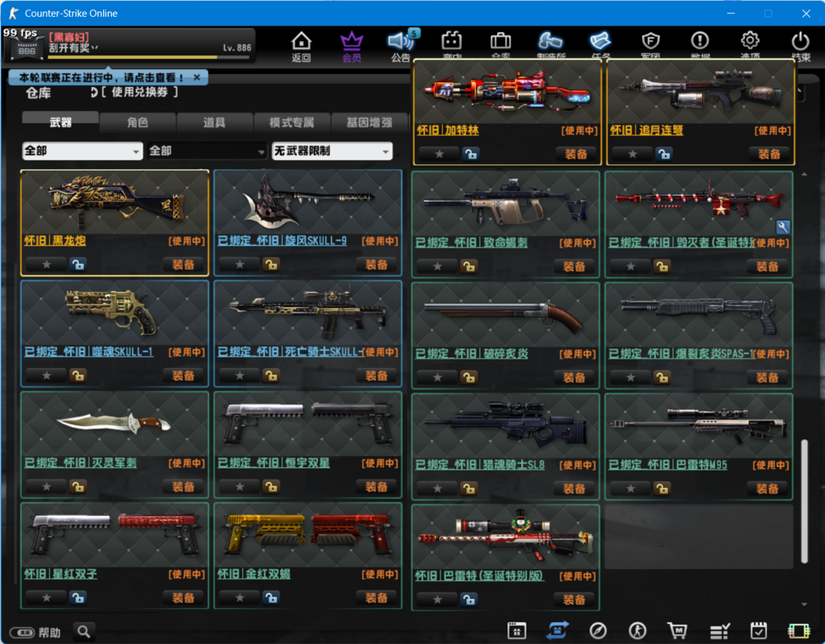
Task: Click the 返回 home icon
Action: click(x=302, y=41)
